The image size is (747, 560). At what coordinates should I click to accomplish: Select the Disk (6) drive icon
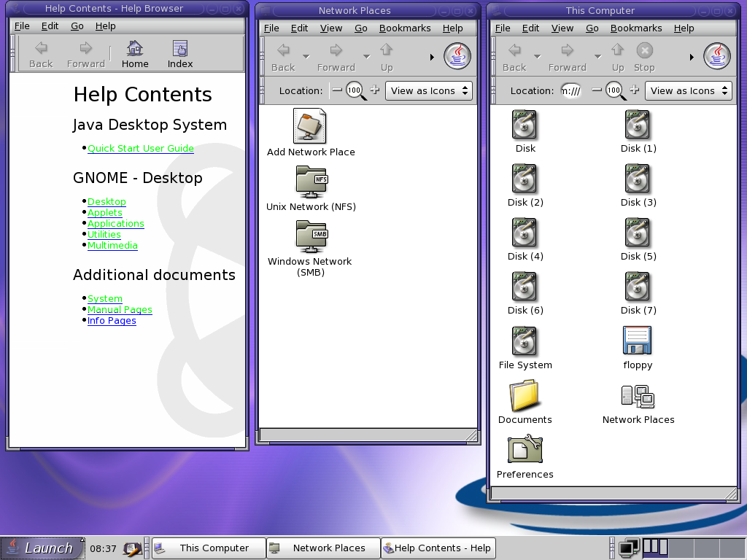tap(525, 287)
